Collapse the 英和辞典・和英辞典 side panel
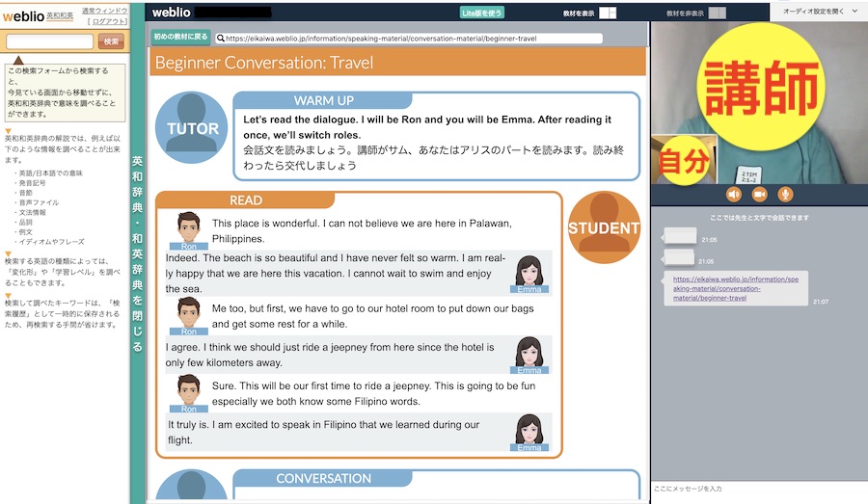The width and height of the screenshot is (868, 504). 137,252
